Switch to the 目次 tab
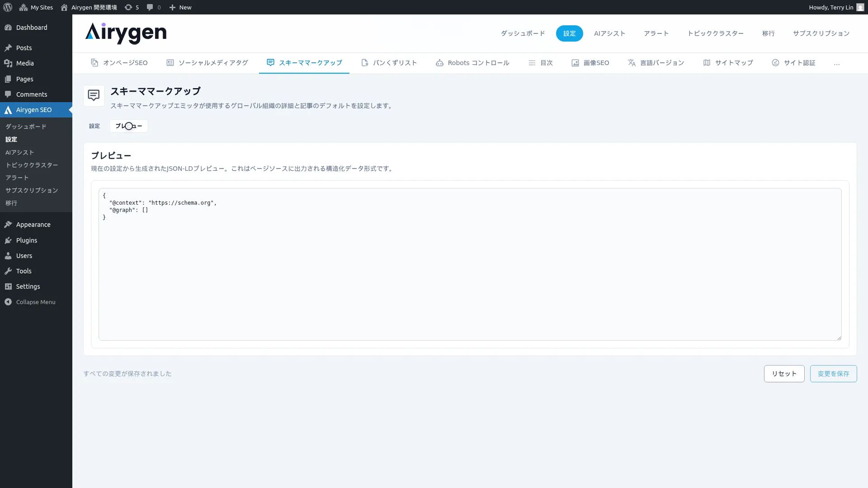The height and width of the screenshot is (488, 868). click(541, 63)
